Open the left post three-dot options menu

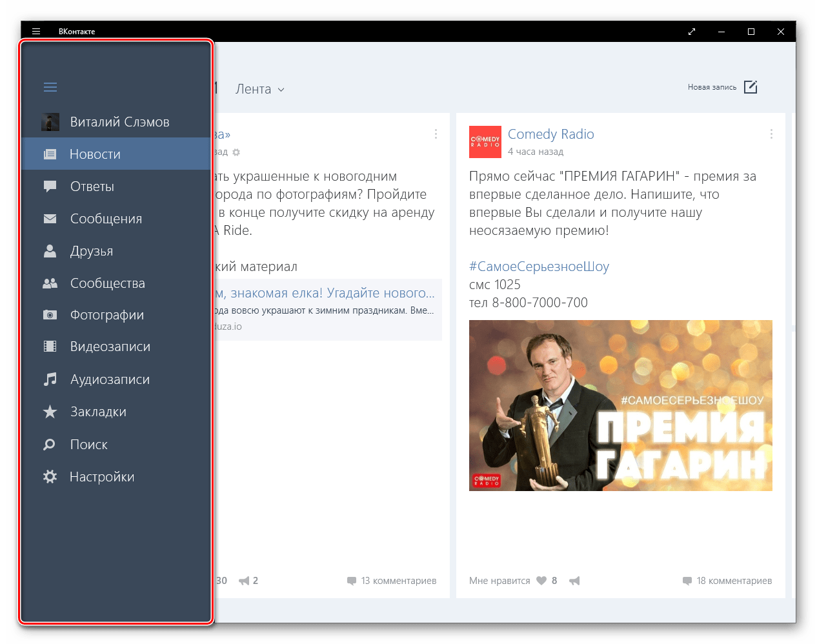coord(436,134)
